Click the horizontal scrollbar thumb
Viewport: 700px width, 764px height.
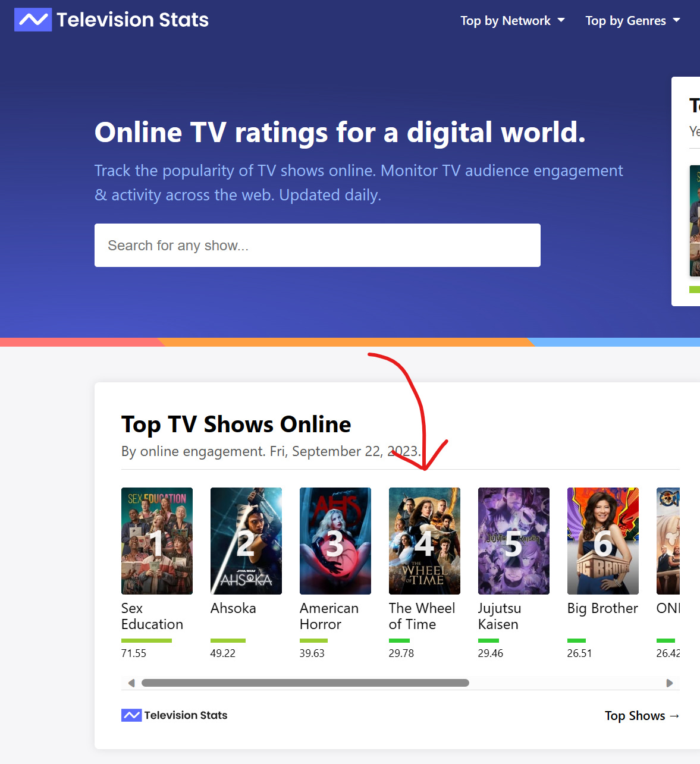pos(305,683)
